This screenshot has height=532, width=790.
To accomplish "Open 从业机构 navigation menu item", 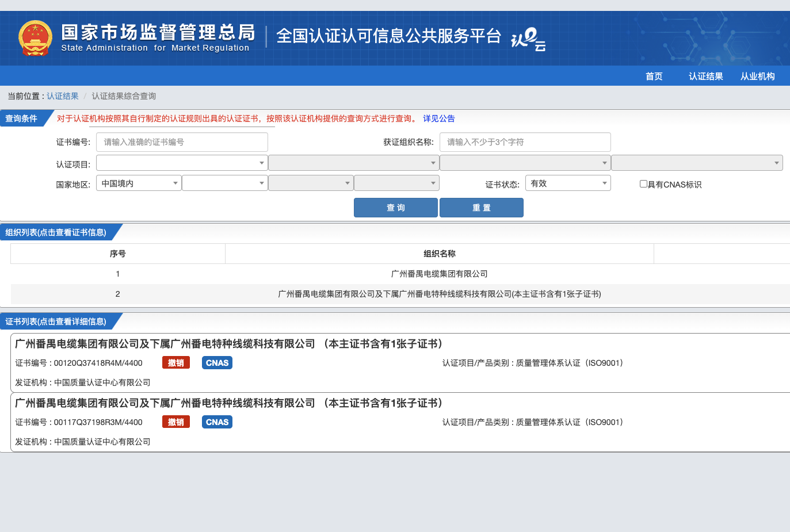I will tap(758, 76).
